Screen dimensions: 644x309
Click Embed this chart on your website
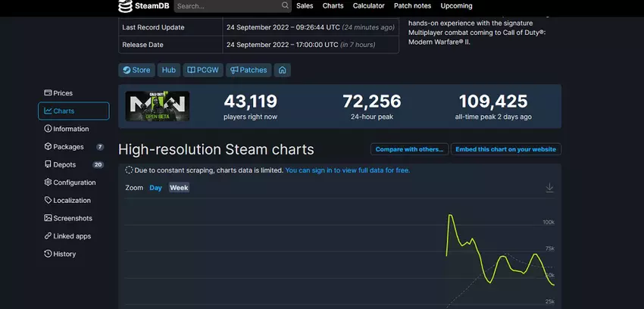pyautogui.click(x=505, y=149)
